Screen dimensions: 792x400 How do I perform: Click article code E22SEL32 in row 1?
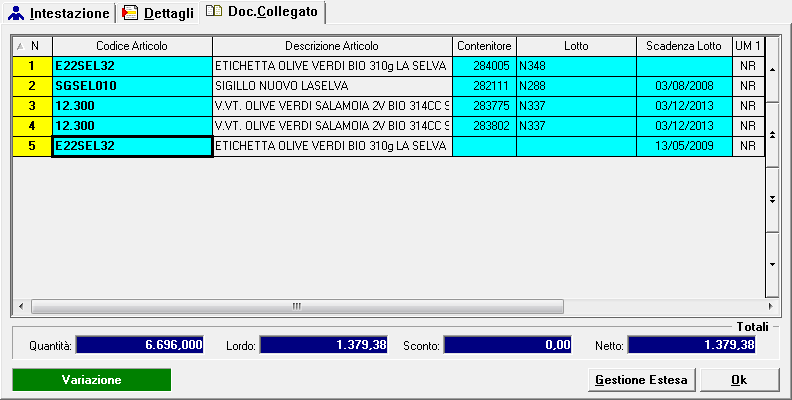coord(132,66)
